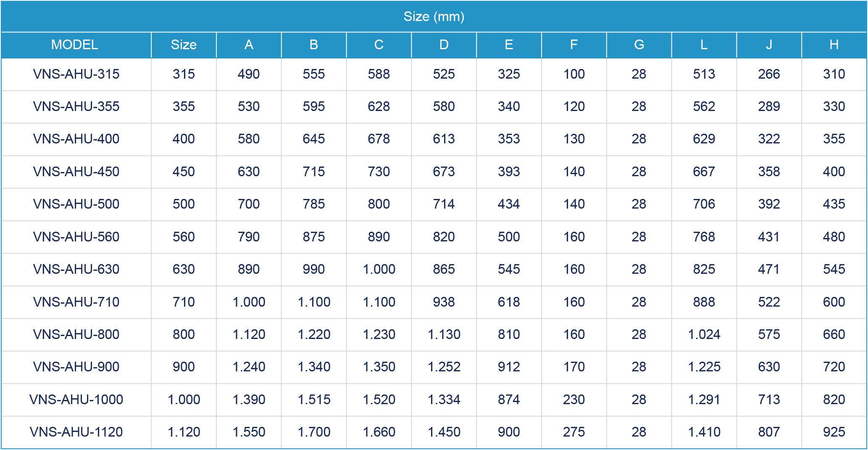Select VNS-AHU-450 model cell
Viewport: 868px width, 450px height.
pos(76,172)
